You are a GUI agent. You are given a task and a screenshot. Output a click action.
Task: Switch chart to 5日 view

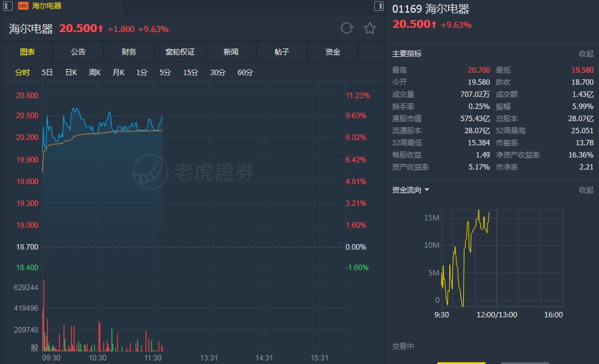point(47,73)
